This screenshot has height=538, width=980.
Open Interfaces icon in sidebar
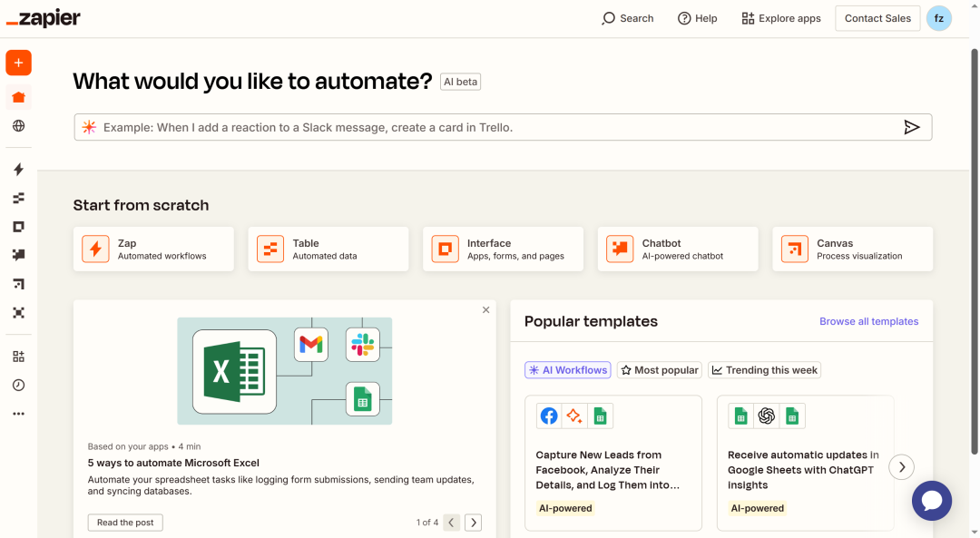pyautogui.click(x=19, y=227)
